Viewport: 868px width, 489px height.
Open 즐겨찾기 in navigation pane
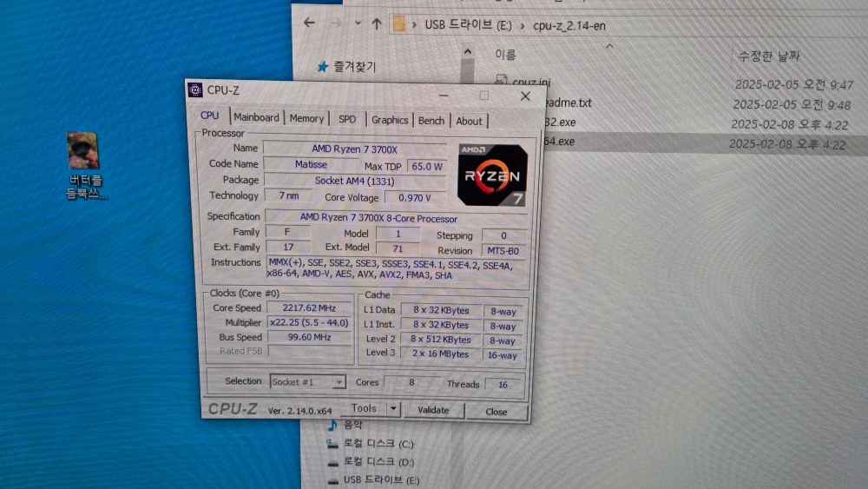click(354, 67)
